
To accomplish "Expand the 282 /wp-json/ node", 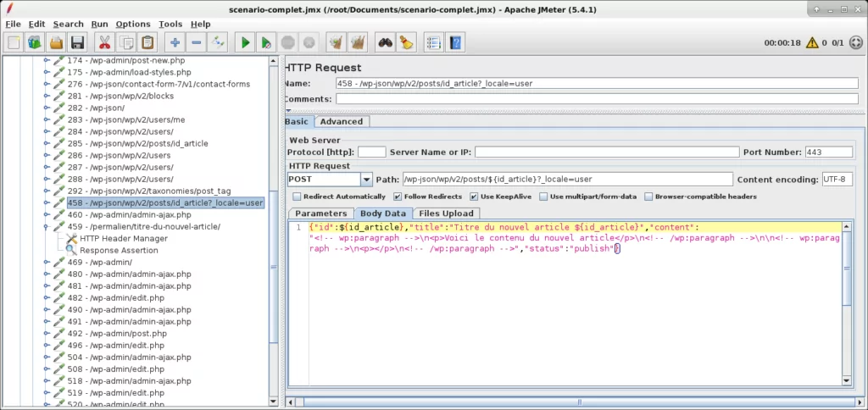I will [47, 108].
